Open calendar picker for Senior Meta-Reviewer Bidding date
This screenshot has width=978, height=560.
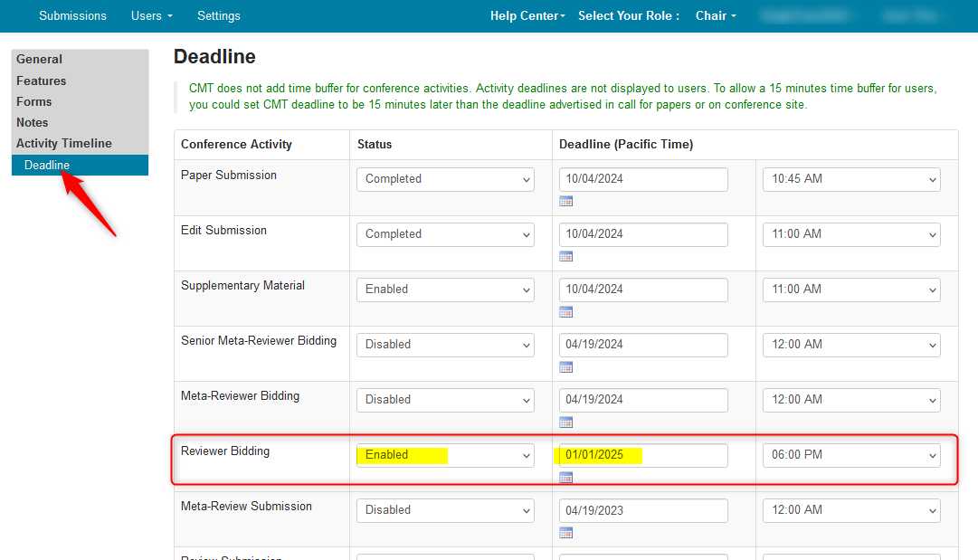coord(565,367)
